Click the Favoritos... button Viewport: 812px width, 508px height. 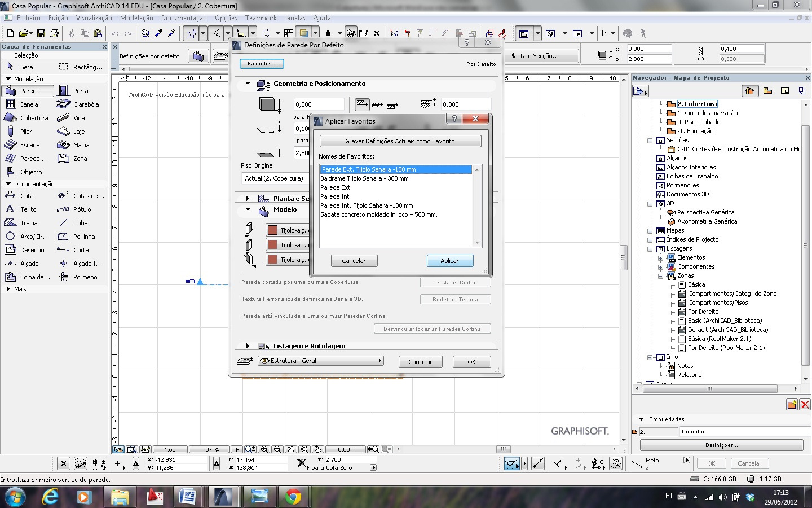(262, 64)
